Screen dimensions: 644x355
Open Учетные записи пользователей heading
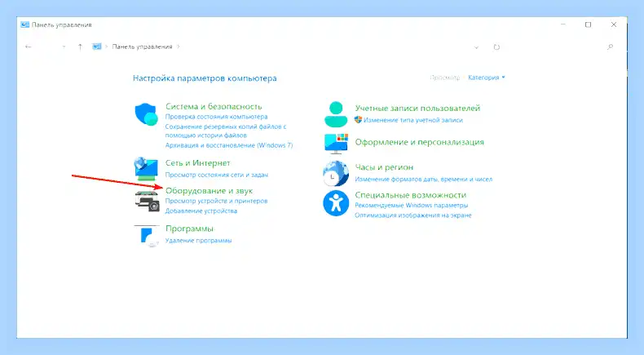417,109
